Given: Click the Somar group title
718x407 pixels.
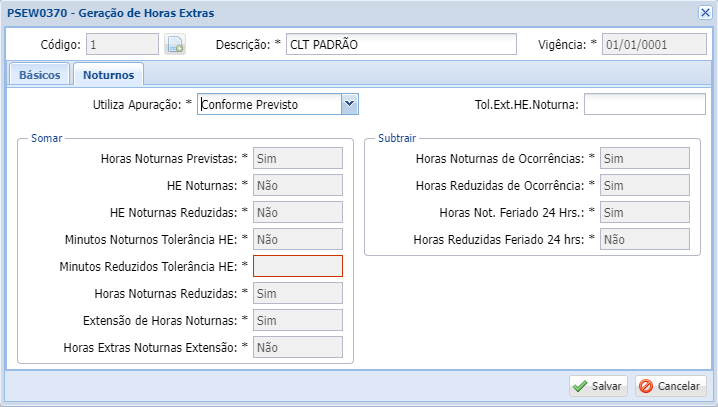Looking at the screenshot, I should (x=46, y=138).
